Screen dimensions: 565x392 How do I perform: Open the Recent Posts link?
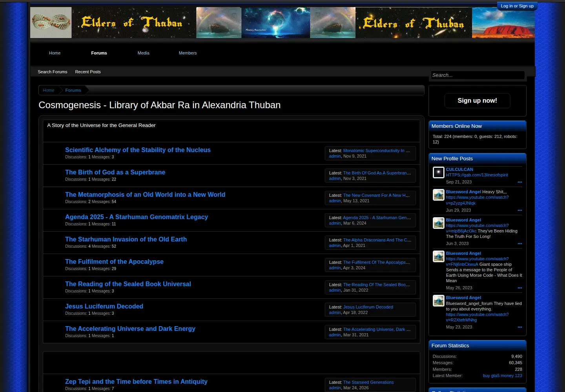click(88, 72)
